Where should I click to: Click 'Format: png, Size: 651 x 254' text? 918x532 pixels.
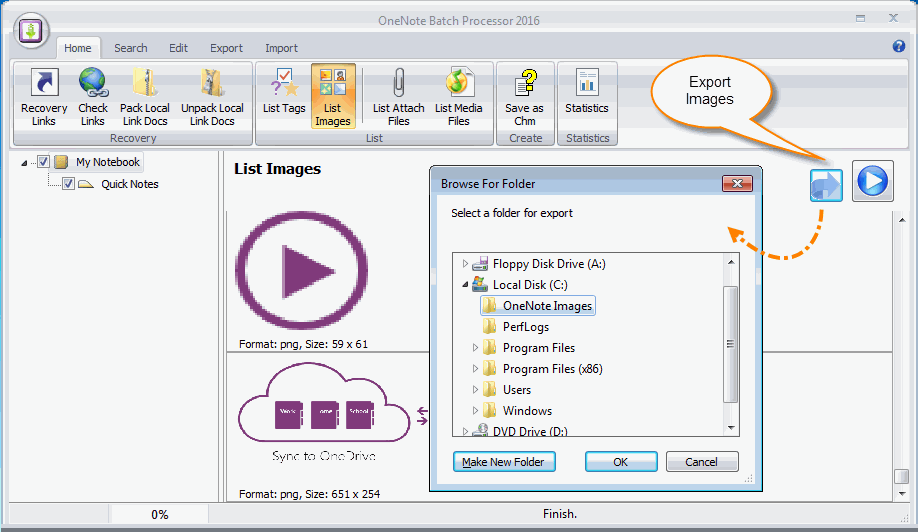pyautogui.click(x=309, y=494)
